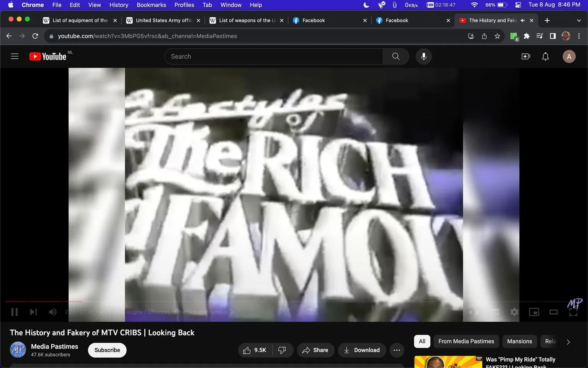The height and width of the screenshot is (368, 588).
Task: Open the Create video icon
Action: [526, 56]
